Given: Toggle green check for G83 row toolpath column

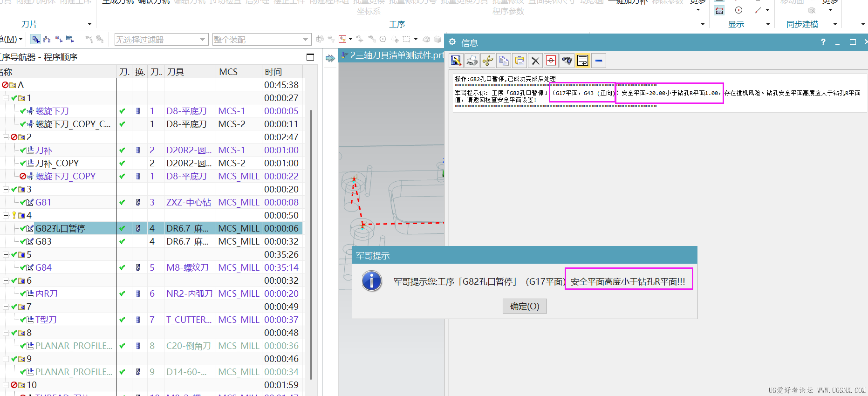Looking at the screenshot, I should [122, 241].
